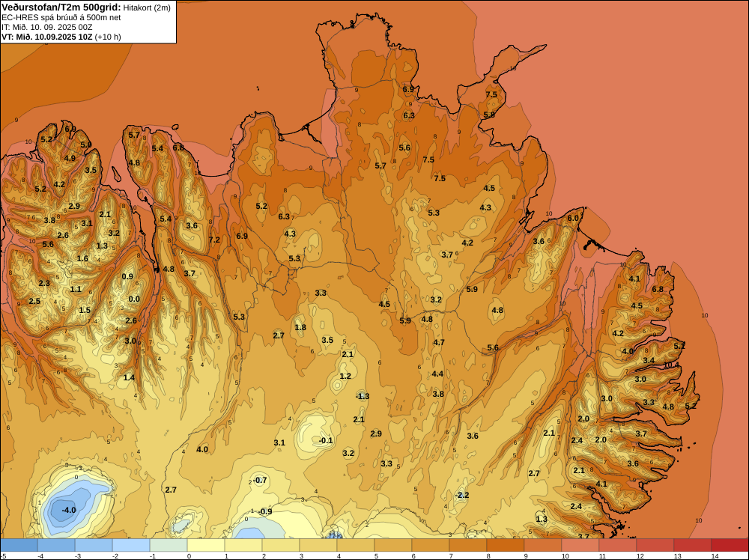Screen dimensions: 749x560
Task: Click the "-2.2" temperature value
Action: [462, 495]
